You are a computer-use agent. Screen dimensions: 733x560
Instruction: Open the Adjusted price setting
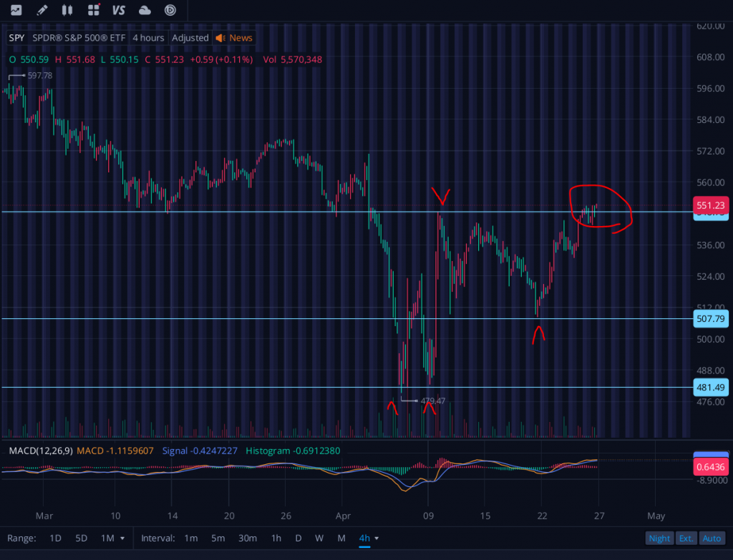click(x=190, y=38)
